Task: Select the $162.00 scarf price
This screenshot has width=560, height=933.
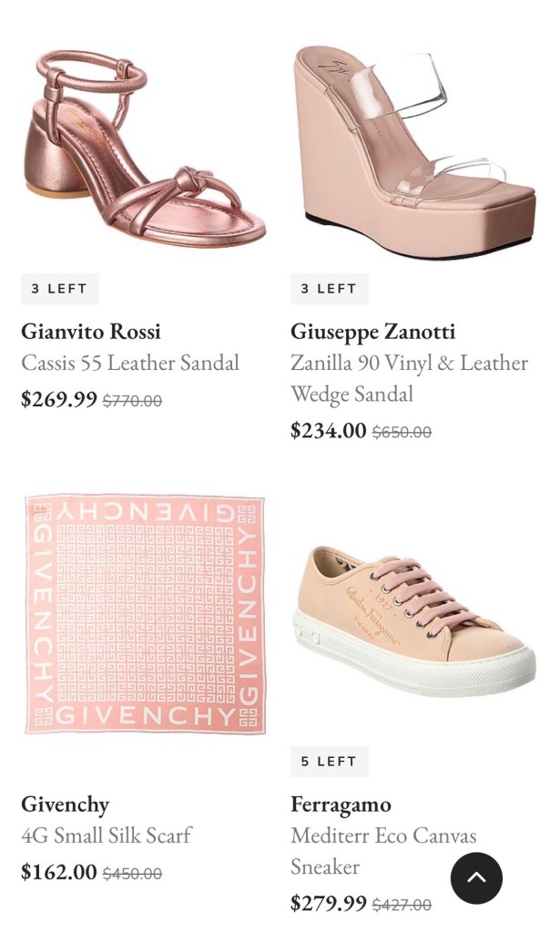Action: (59, 872)
